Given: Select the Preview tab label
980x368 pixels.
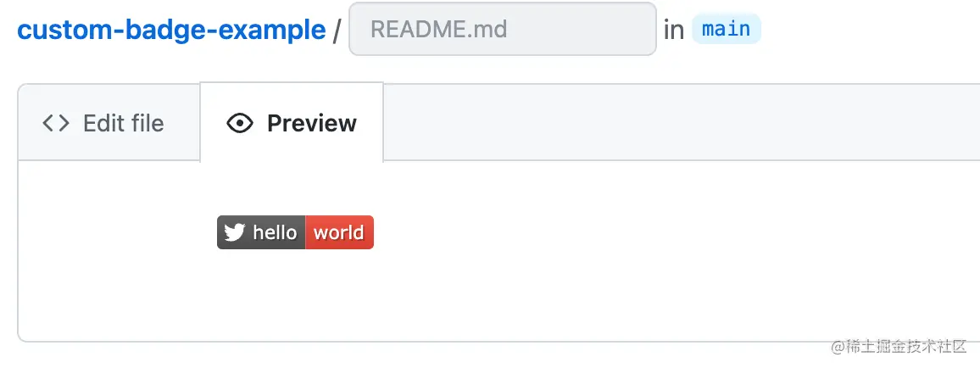Looking at the screenshot, I should (x=312, y=123).
